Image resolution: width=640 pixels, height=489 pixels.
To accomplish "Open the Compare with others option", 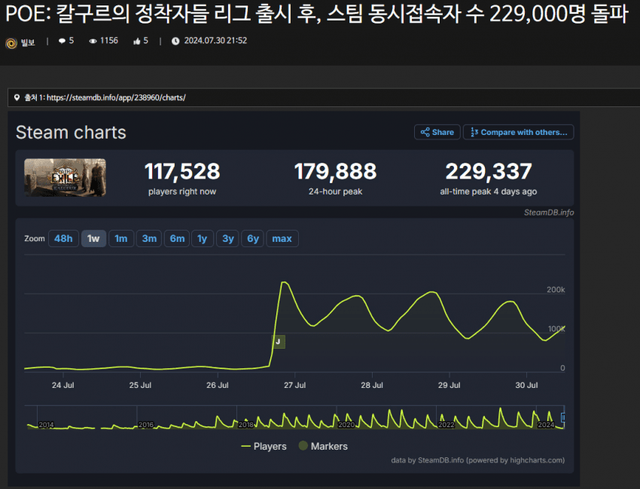I will (519, 132).
